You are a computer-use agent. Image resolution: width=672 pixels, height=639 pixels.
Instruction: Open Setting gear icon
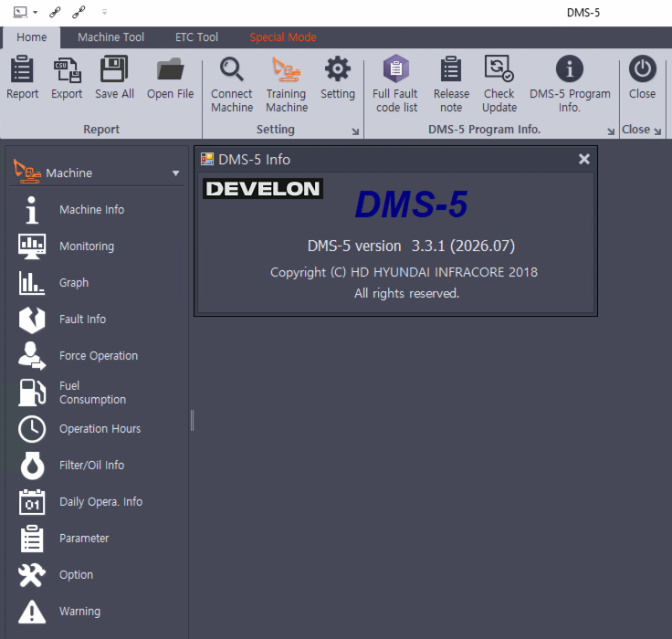tap(338, 68)
